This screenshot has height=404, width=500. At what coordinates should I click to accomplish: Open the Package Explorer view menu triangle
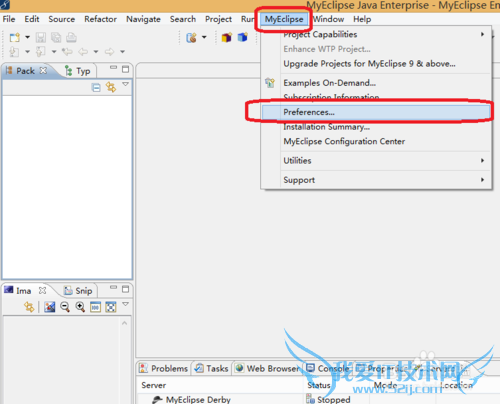(x=126, y=84)
